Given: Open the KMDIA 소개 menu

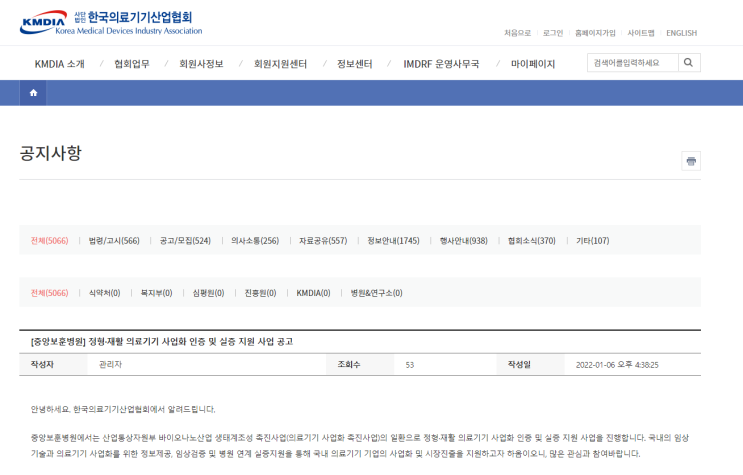Looking at the screenshot, I should (60, 64).
